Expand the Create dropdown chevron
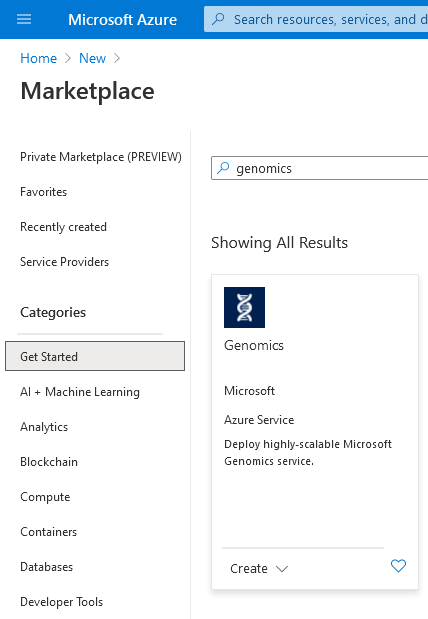The width and height of the screenshot is (428, 619). 282,568
